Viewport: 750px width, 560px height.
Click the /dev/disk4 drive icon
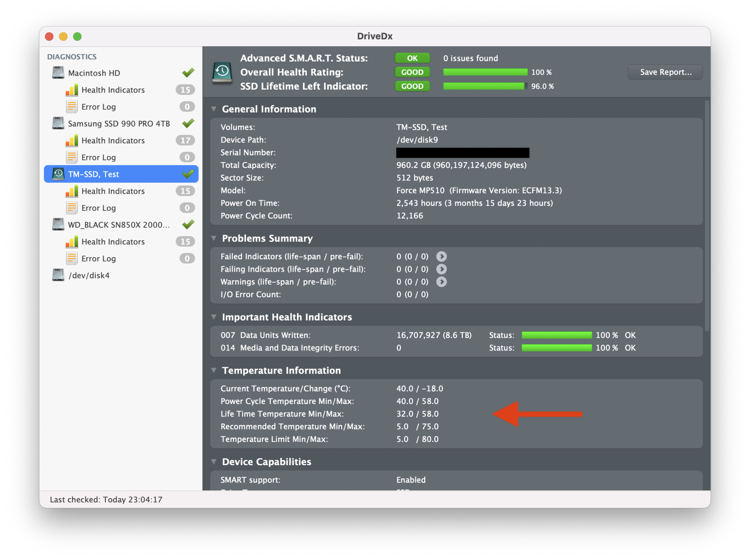click(x=58, y=275)
